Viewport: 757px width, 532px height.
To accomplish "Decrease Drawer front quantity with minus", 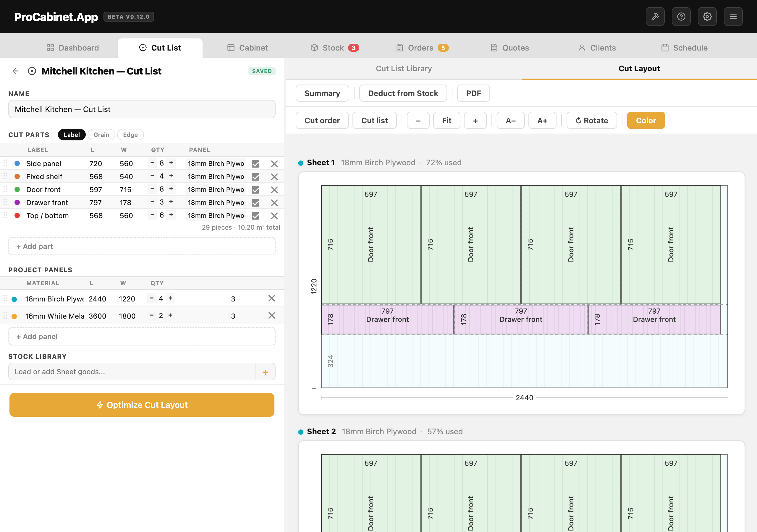I will [152, 202].
